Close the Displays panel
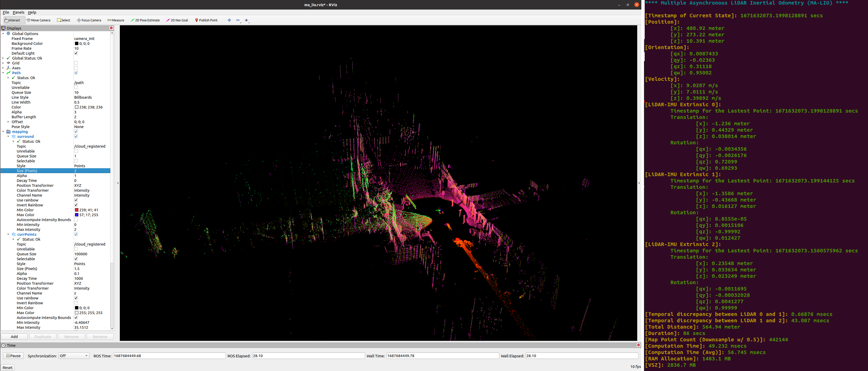 pyautogui.click(x=111, y=28)
